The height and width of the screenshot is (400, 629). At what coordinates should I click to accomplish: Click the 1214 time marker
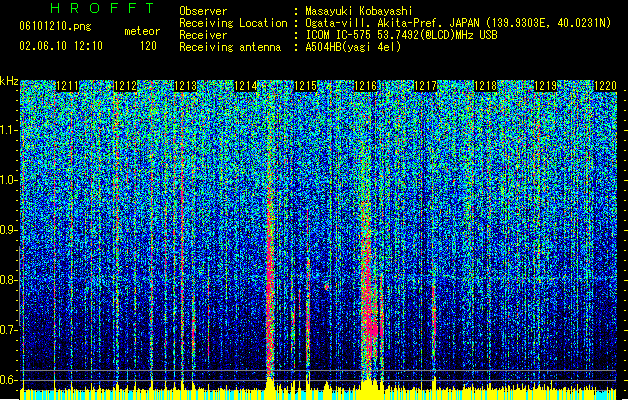[x=246, y=86]
